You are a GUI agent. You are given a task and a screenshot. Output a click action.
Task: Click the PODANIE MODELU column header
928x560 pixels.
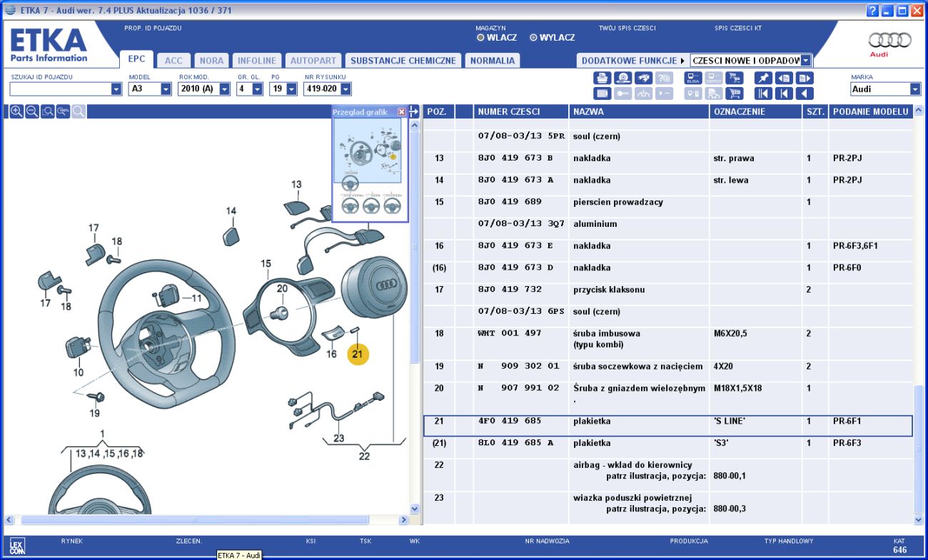click(870, 112)
